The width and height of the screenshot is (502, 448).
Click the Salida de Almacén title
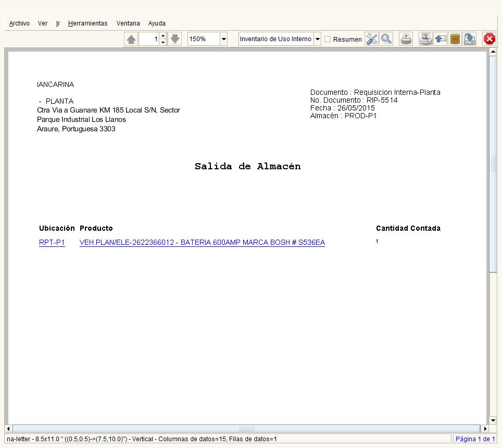(x=248, y=166)
